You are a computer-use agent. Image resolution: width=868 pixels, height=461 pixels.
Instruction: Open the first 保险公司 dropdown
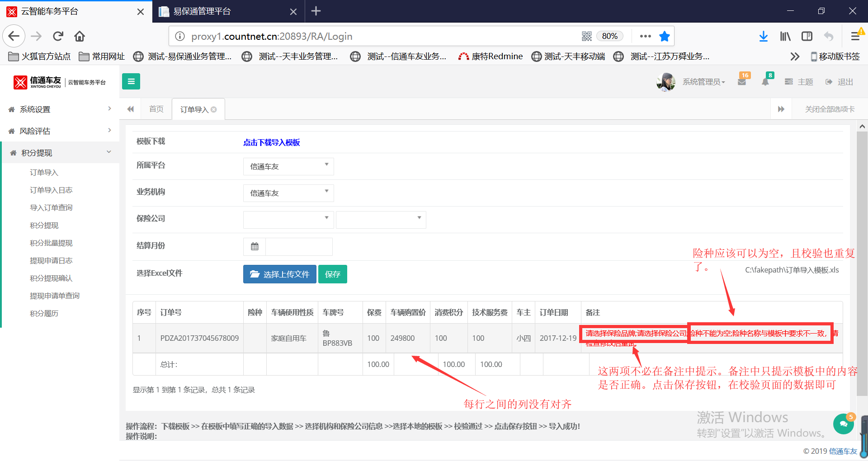288,220
